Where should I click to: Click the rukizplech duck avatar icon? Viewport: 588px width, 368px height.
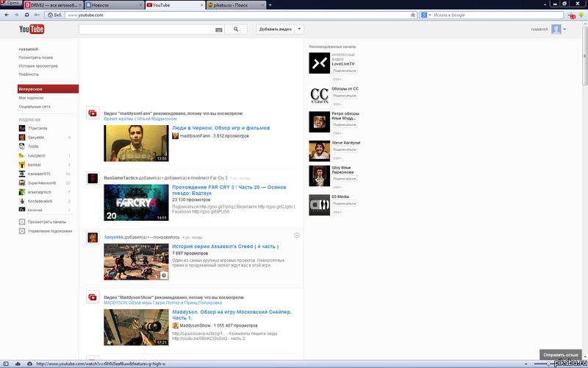point(22,155)
